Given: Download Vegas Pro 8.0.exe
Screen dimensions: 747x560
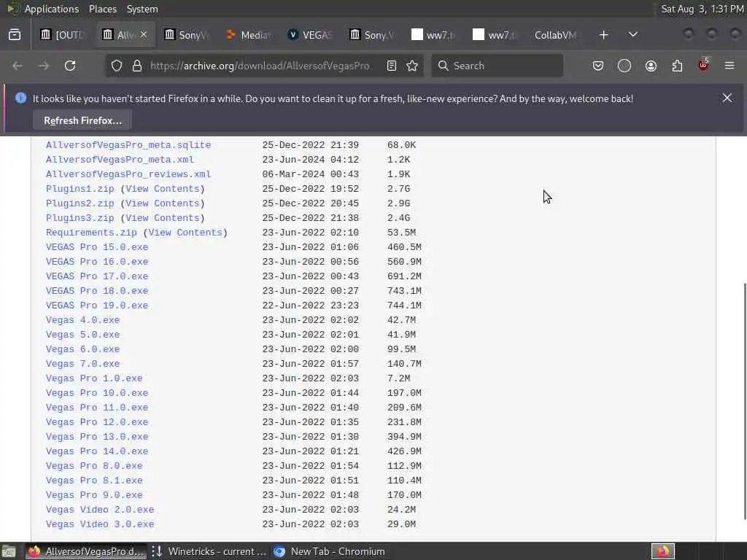Looking at the screenshot, I should (94, 466).
